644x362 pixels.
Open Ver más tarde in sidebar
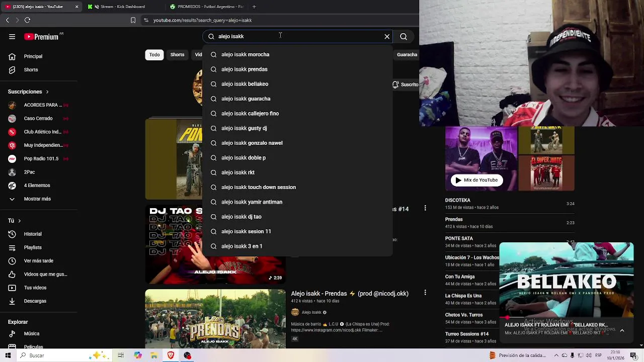click(39, 261)
